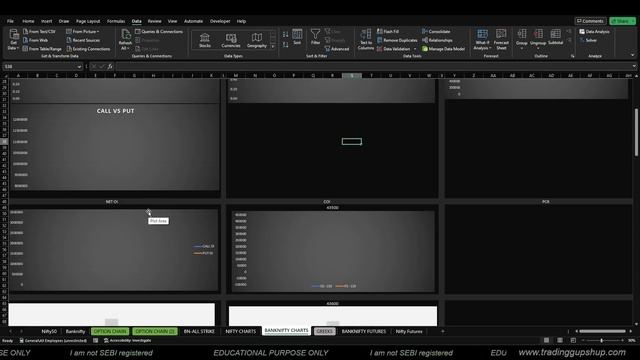640x360 pixels.
Task: Open Outline dialog launcher
Action: point(572,56)
